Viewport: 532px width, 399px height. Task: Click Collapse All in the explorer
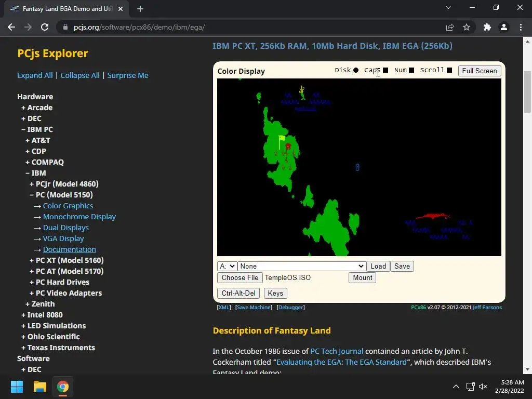click(x=80, y=75)
